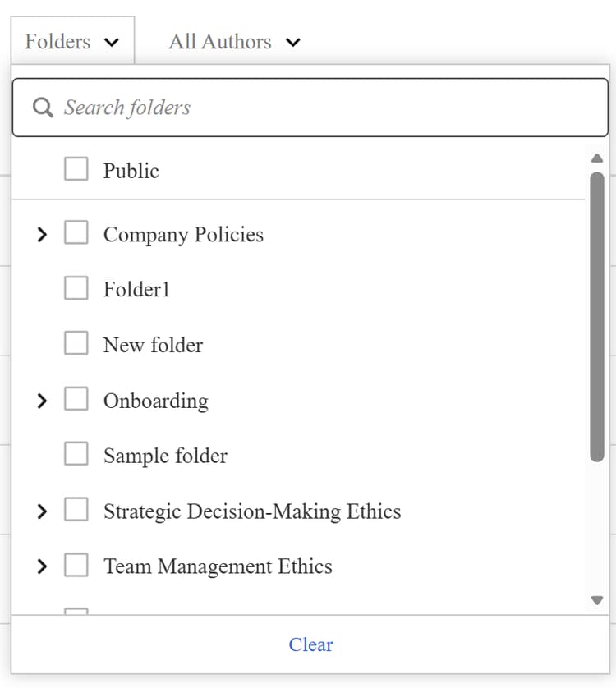The width and height of the screenshot is (616, 688).
Task: Click the folder list scrollbar thumb
Action: [x=596, y=317]
